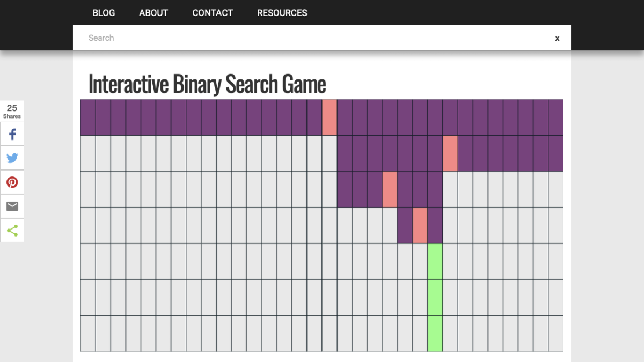Open the ABOUT page
This screenshot has height=362, width=644.
pyautogui.click(x=153, y=13)
